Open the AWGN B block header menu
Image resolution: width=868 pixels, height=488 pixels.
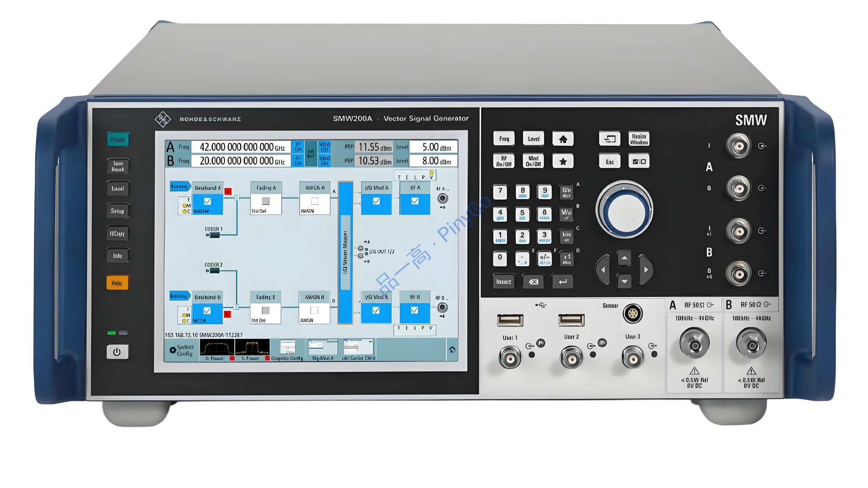tap(314, 297)
